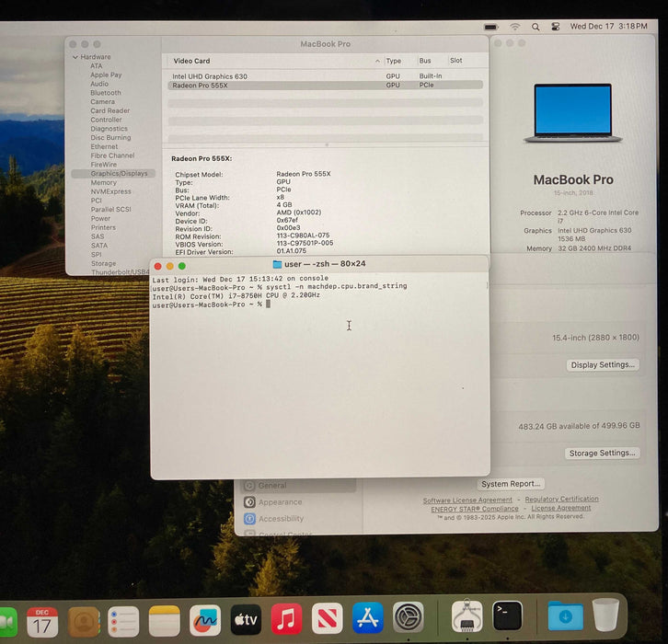Click the Terminal command prompt line

(x=211, y=305)
